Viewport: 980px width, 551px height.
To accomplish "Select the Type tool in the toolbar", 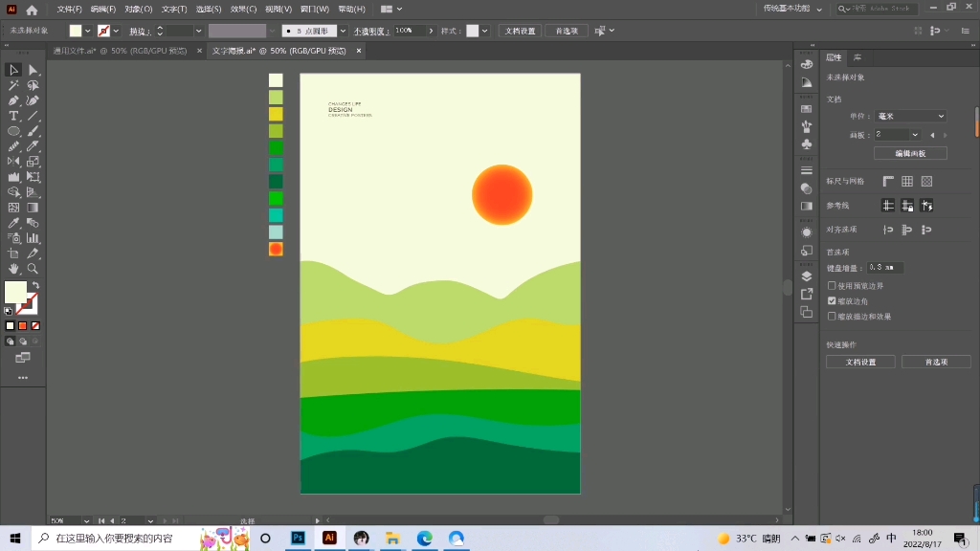I will (13, 116).
